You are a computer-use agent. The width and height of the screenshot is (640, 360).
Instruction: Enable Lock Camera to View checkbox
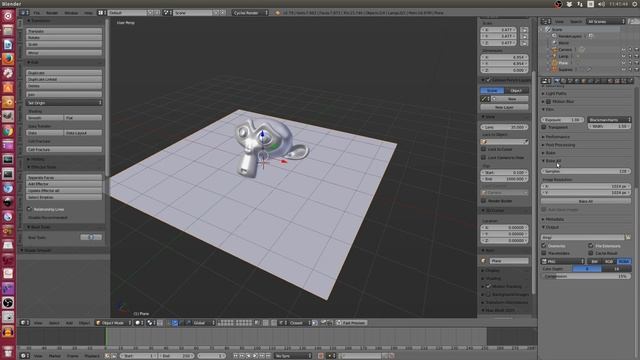click(484, 158)
